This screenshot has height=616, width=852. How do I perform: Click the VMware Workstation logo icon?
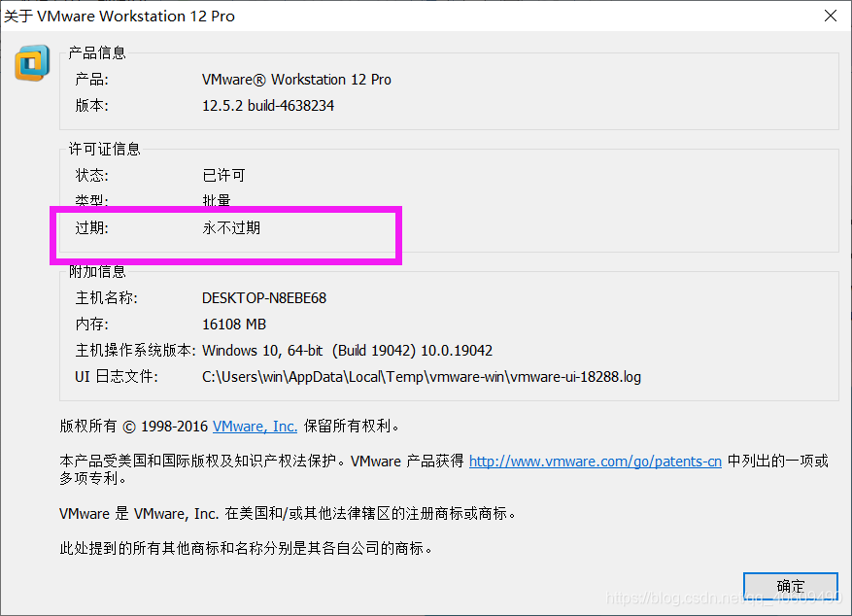pos(31,62)
